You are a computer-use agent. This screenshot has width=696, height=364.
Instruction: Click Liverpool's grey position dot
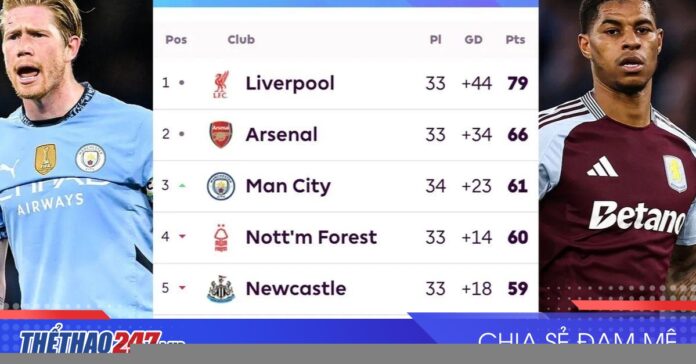click(x=182, y=83)
